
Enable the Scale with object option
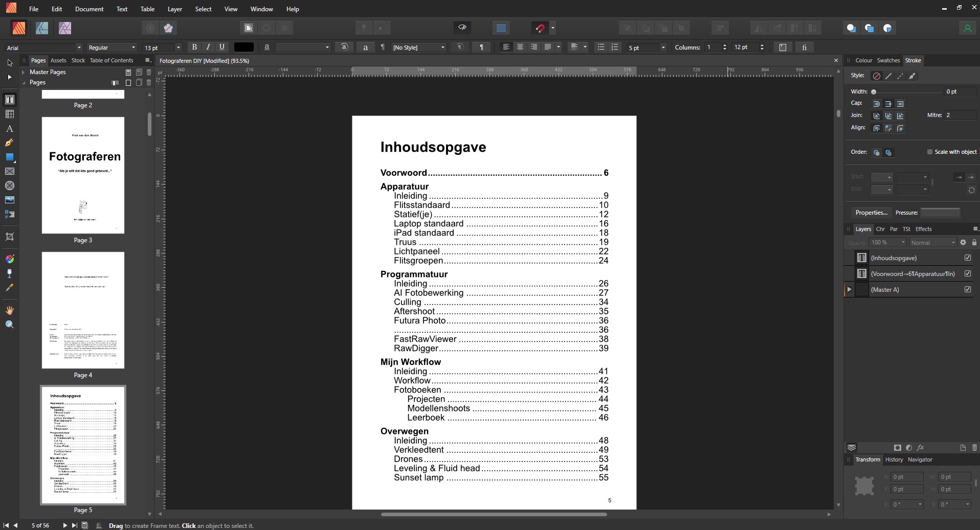click(x=929, y=152)
